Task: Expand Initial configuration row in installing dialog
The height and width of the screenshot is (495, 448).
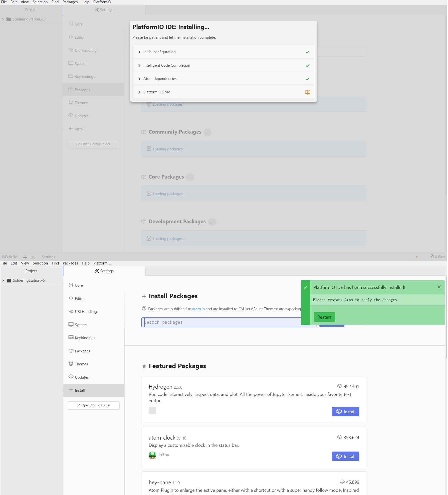Action: coord(223,52)
